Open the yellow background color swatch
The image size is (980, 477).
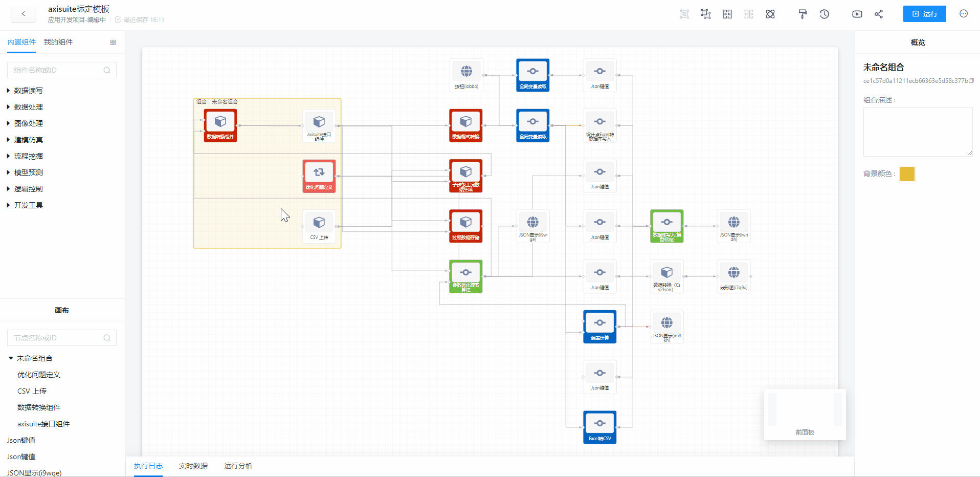pos(907,174)
